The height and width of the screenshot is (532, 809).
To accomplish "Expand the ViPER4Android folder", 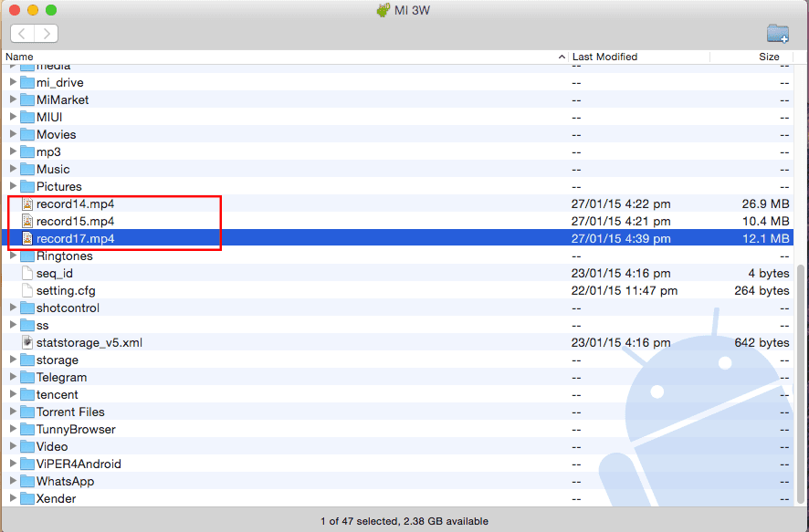I will point(13,464).
